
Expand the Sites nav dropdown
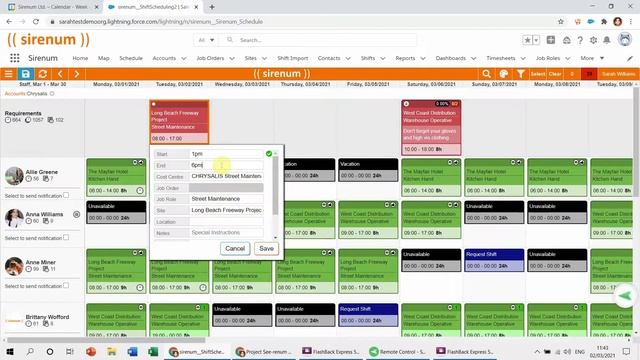[264, 58]
